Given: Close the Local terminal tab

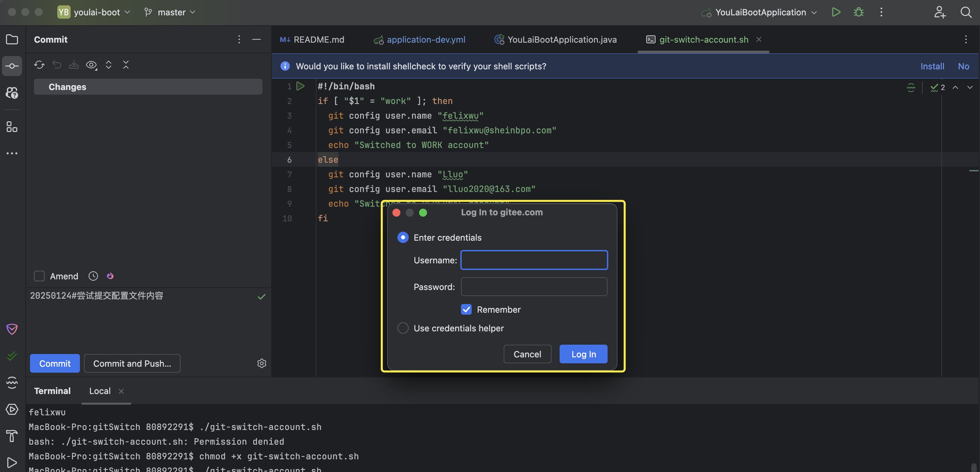Looking at the screenshot, I should tap(121, 391).
